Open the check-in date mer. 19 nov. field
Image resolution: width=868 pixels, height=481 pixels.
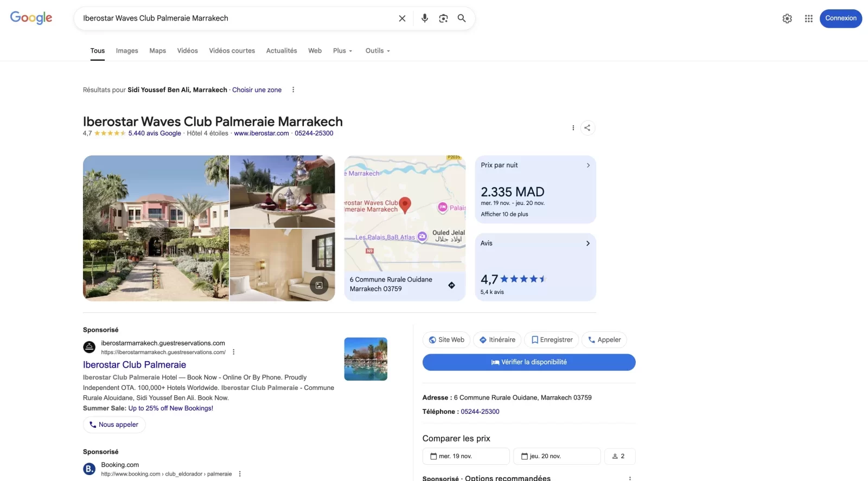point(466,456)
